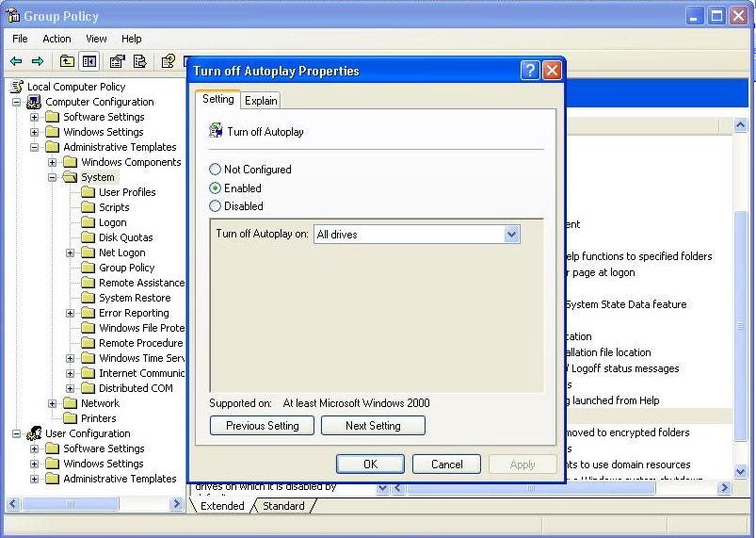
Task: Collapse the Administrative Templates node under Computer Configuration
Action: point(34,147)
